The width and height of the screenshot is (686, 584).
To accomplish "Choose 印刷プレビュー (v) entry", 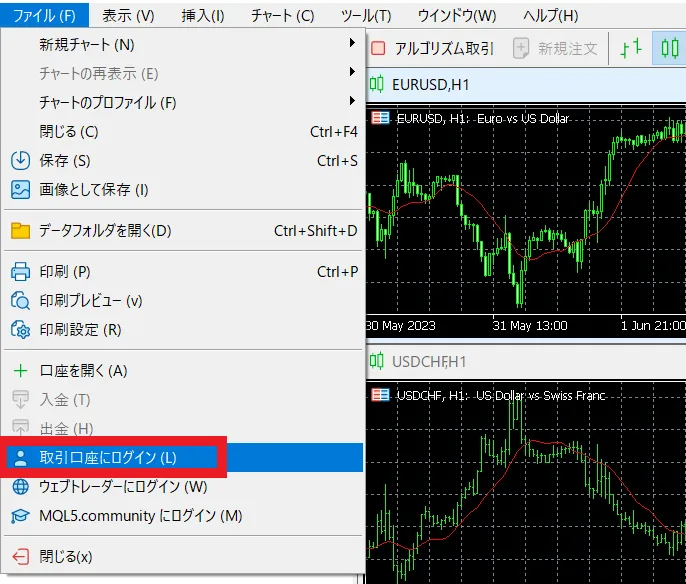I will coord(183,301).
